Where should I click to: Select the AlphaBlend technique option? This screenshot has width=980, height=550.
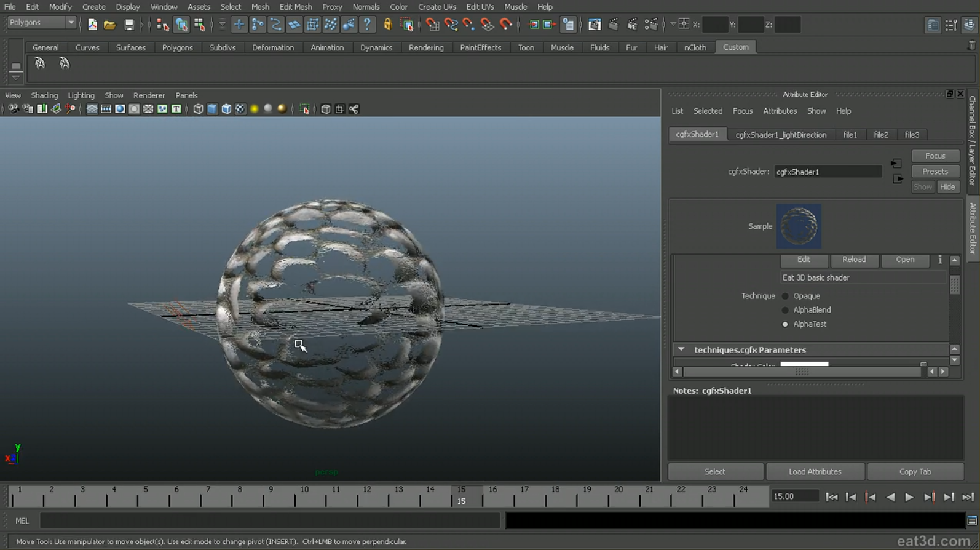coord(785,310)
